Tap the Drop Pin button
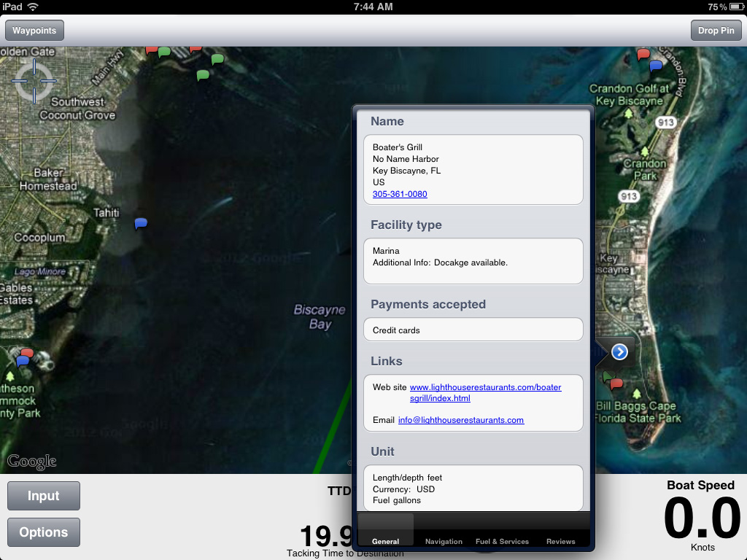The width and height of the screenshot is (747, 560). (716, 31)
